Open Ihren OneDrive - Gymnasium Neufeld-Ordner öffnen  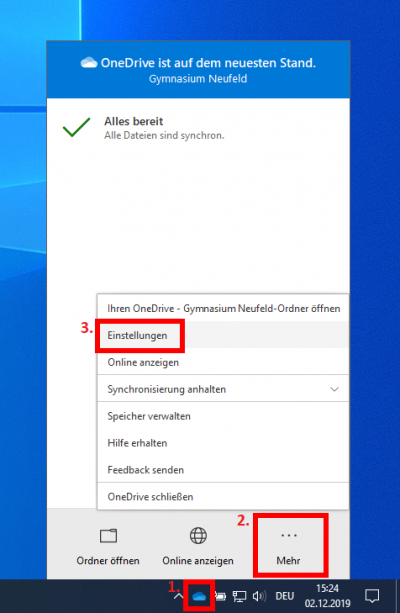point(223,308)
